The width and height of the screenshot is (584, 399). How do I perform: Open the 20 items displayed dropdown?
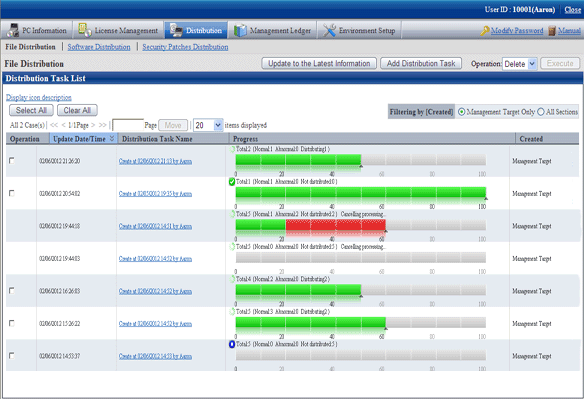click(208, 125)
